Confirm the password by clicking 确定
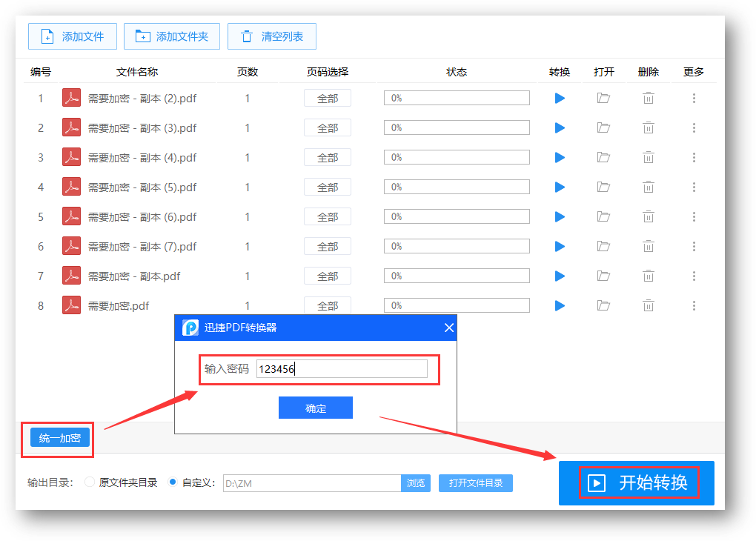The width and height of the screenshot is (756, 541). [x=315, y=407]
